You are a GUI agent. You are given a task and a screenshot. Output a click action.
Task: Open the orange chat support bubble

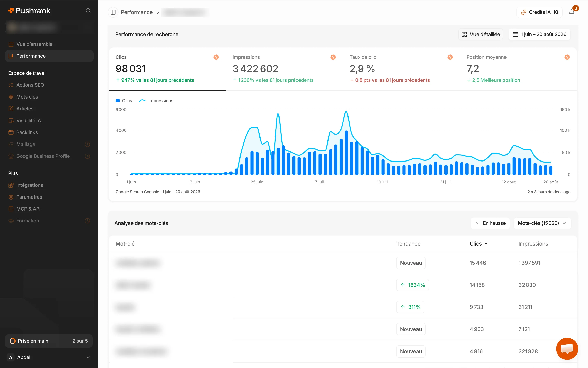coord(567,349)
